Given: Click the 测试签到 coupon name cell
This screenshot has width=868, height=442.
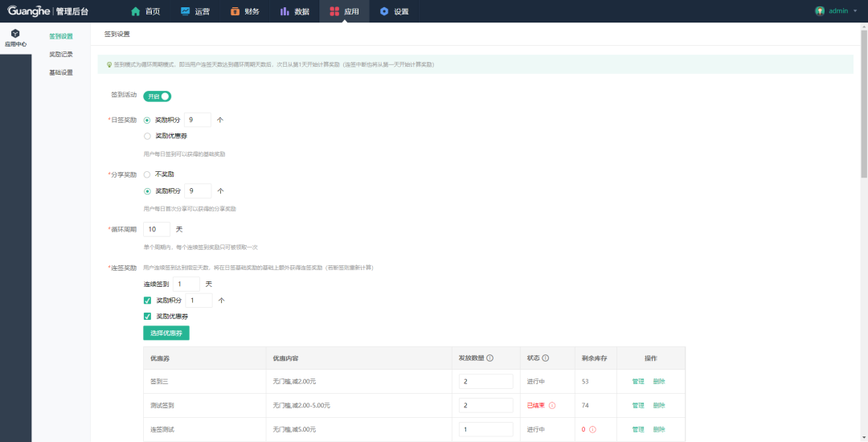Looking at the screenshot, I should [204, 406].
